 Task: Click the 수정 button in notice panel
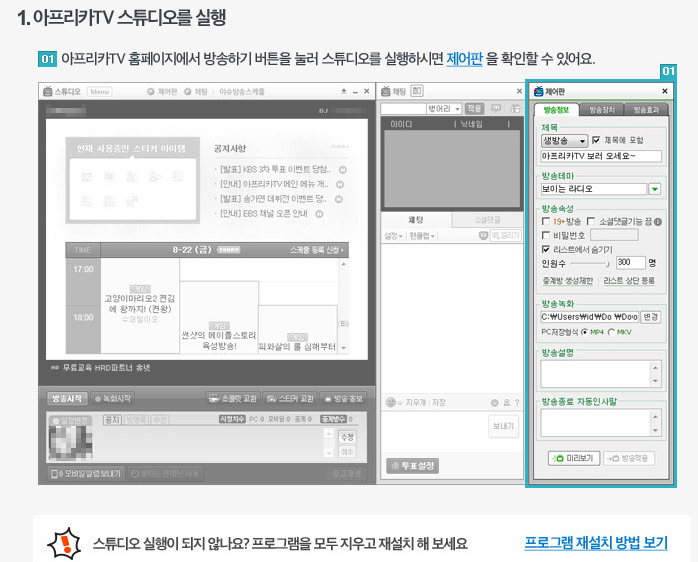[347, 437]
